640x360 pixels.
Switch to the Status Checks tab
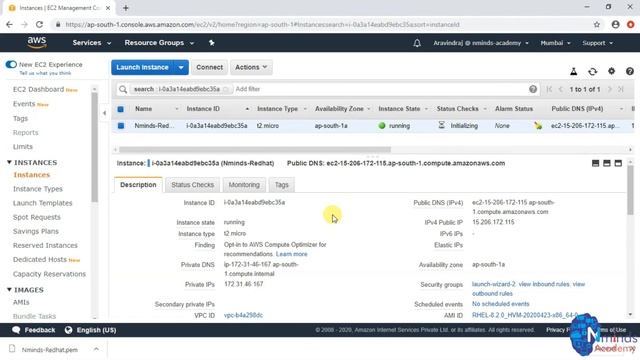click(x=192, y=185)
